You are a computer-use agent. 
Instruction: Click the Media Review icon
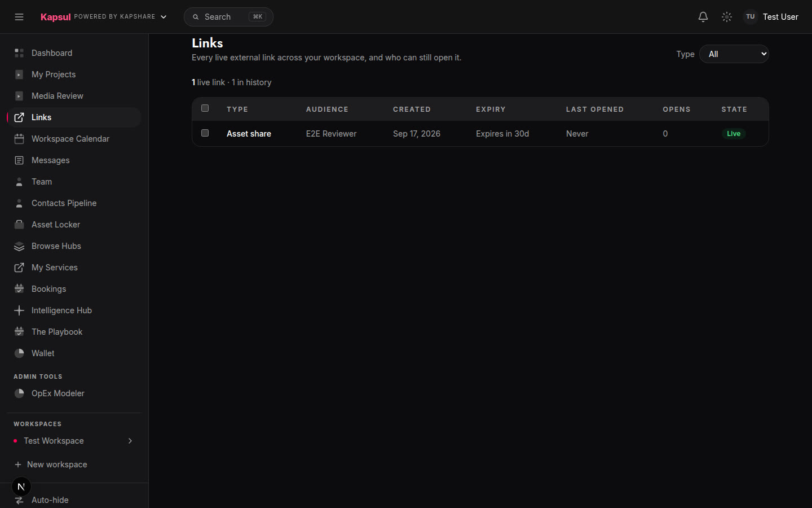(x=19, y=96)
